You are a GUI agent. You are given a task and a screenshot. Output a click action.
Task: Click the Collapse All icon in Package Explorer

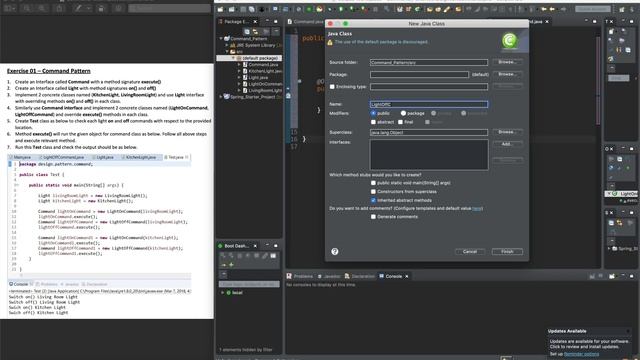coord(247,31)
